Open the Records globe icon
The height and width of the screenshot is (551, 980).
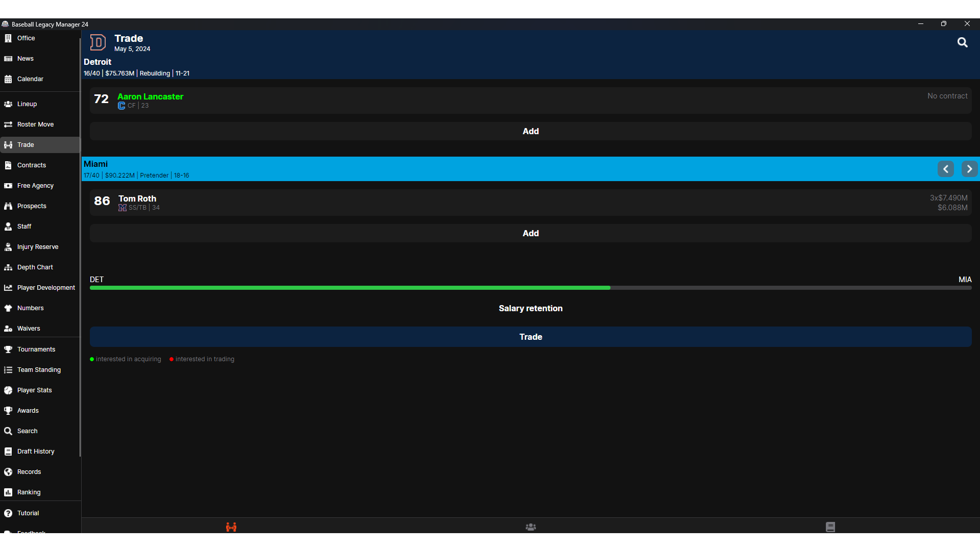coord(8,472)
